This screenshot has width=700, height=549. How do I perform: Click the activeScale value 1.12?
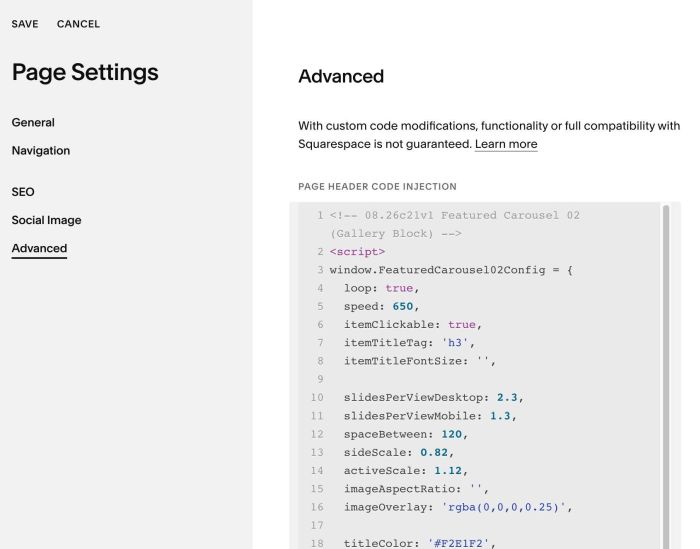tap(448, 471)
